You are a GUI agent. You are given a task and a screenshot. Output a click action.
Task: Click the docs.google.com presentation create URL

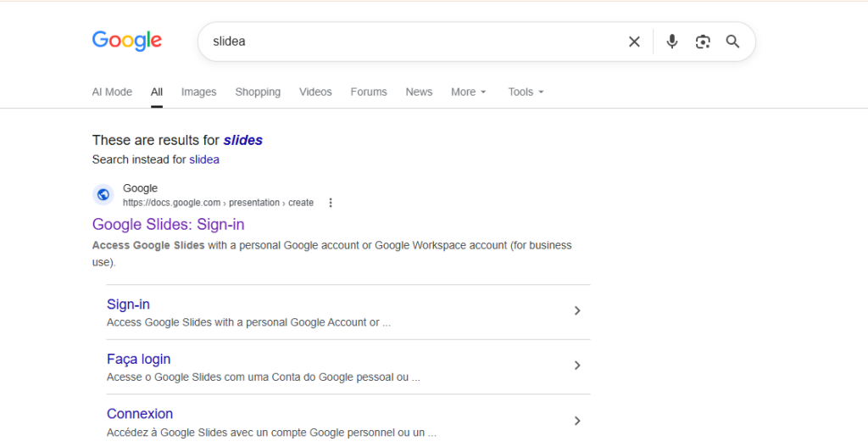218,203
